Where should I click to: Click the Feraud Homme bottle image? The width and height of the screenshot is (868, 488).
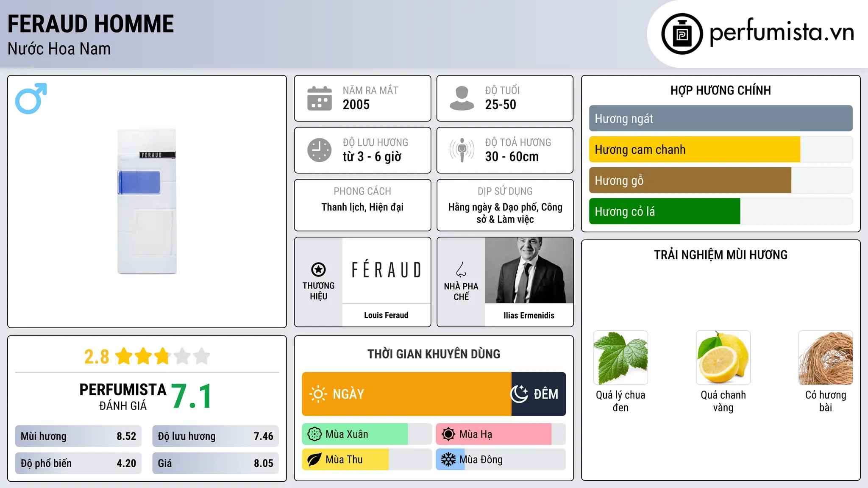tap(147, 201)
